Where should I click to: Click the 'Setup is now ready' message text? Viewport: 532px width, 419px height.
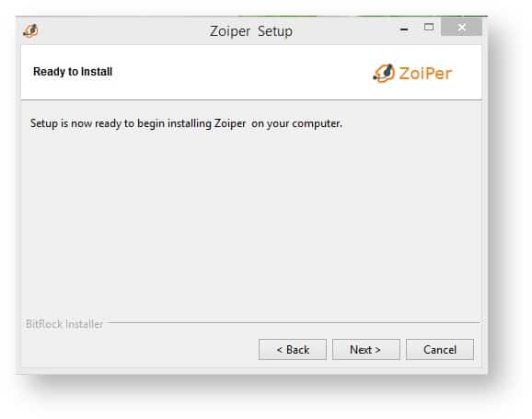pos(186,123)
